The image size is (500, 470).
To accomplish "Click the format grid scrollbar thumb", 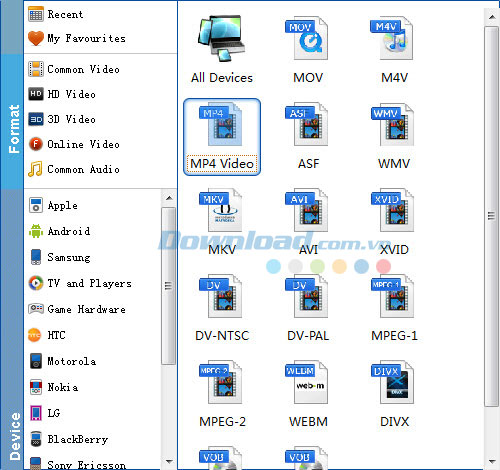I will [x=491, y=216].
